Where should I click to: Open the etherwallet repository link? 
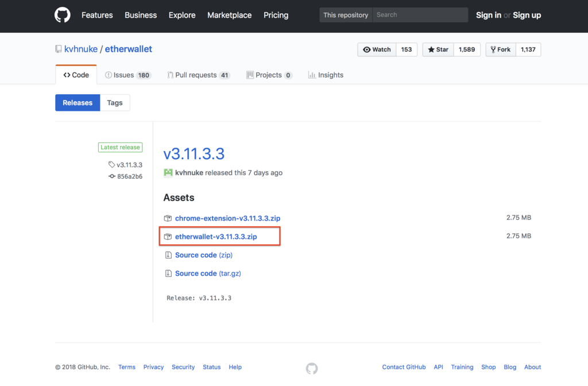pos(128,49)
